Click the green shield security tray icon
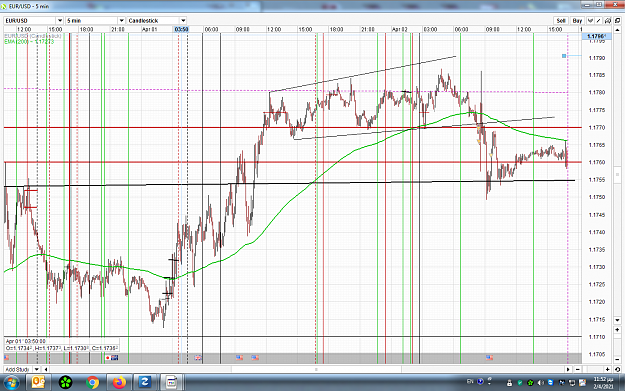The width and height of the screenshot is (625, 391). click(520, 383)
